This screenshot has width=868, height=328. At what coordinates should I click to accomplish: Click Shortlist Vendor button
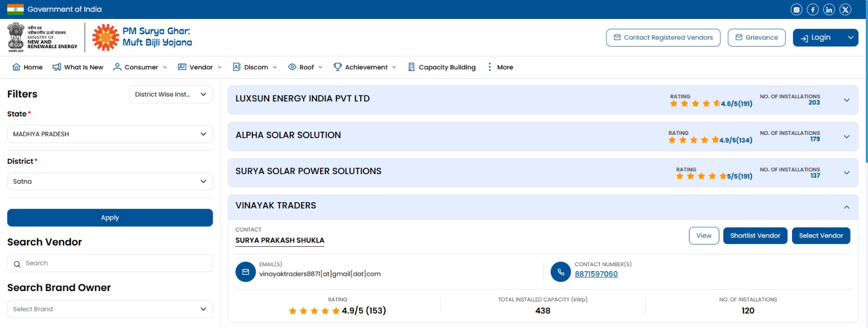[755, 236]
